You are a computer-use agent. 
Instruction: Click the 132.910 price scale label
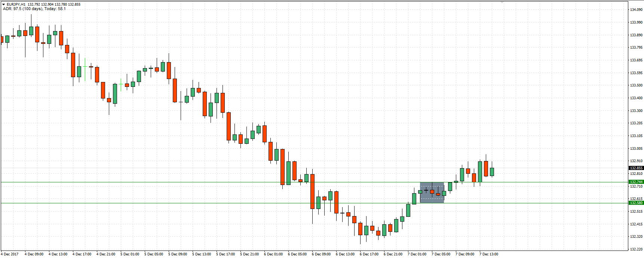coord(636,161)
